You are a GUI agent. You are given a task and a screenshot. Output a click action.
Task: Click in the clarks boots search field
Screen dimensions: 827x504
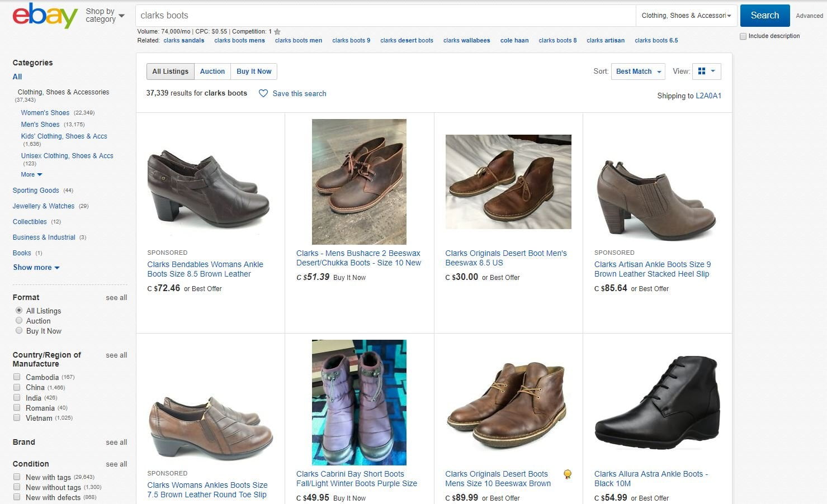(386, 16)
